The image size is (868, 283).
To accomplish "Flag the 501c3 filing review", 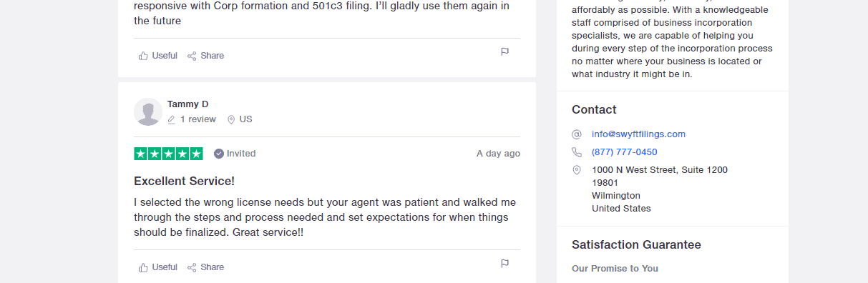I will tap(504, 51).
